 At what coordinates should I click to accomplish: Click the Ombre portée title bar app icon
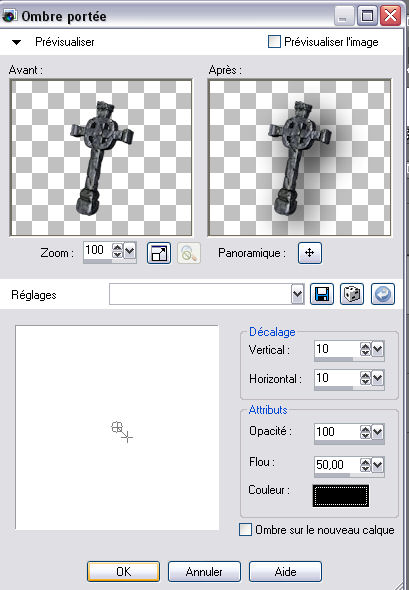coord(9,16)
